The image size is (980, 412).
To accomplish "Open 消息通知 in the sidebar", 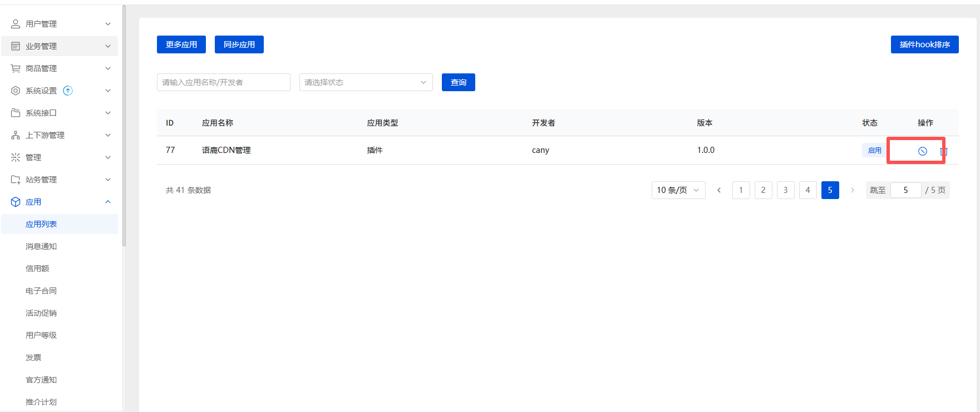I will coord(41,246).
